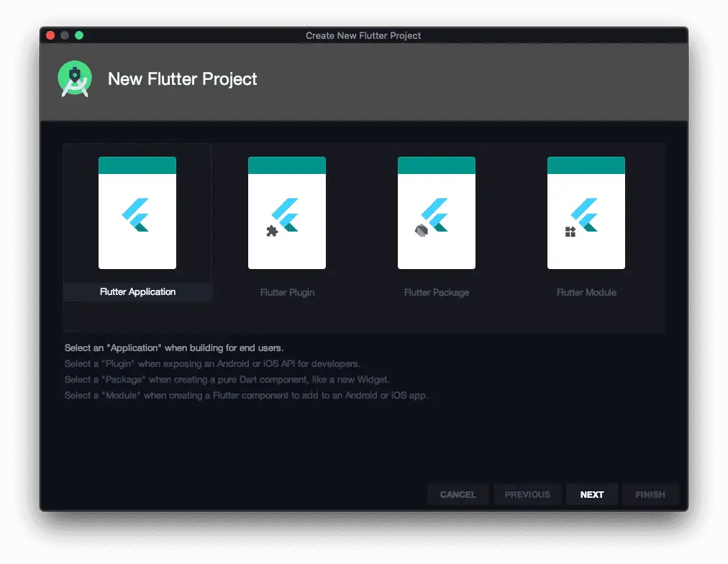
Task: Click the 'Create New Flutter Project' window title
Action: pos(363,36)
